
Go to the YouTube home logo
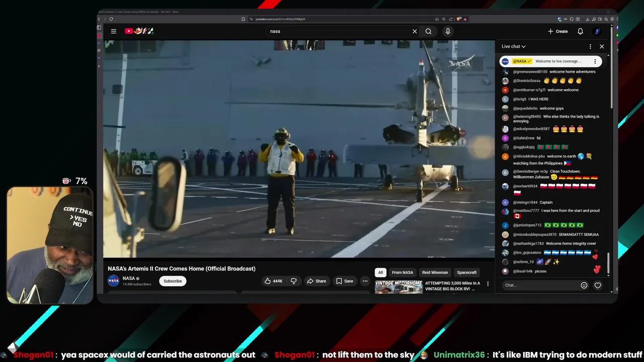[x=139, y=31]
